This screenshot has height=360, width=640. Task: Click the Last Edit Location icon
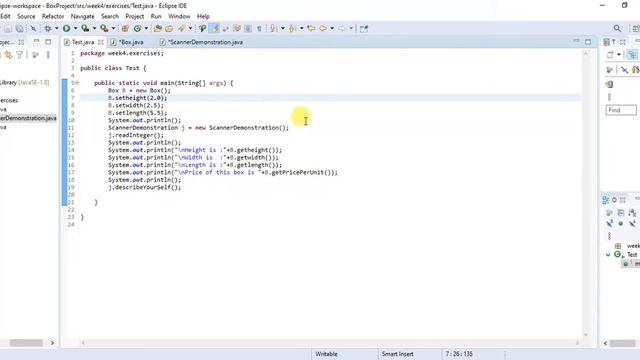point(311,28)
